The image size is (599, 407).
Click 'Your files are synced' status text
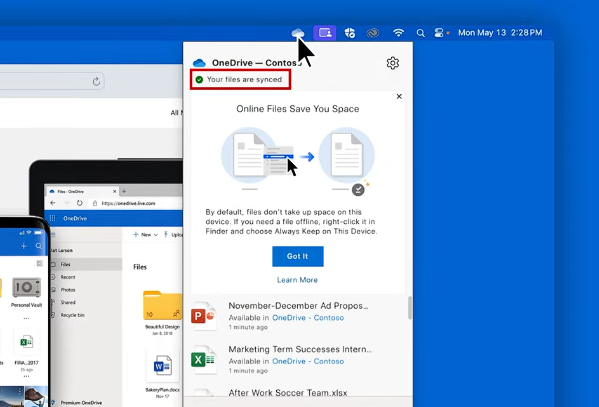tap(244, 79)
